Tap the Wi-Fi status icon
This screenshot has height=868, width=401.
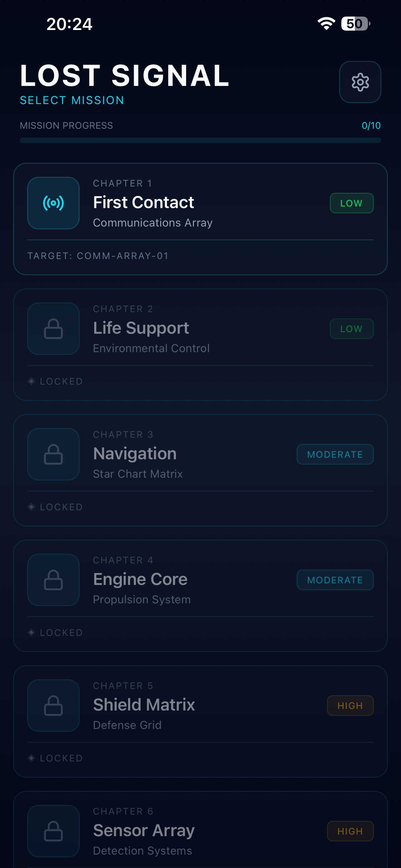coord(326,23)
